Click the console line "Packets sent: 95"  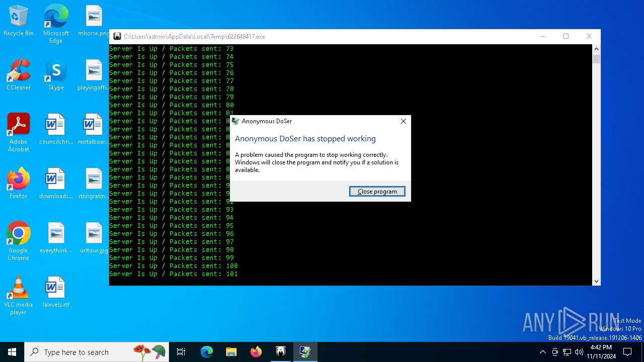point(172,226)
